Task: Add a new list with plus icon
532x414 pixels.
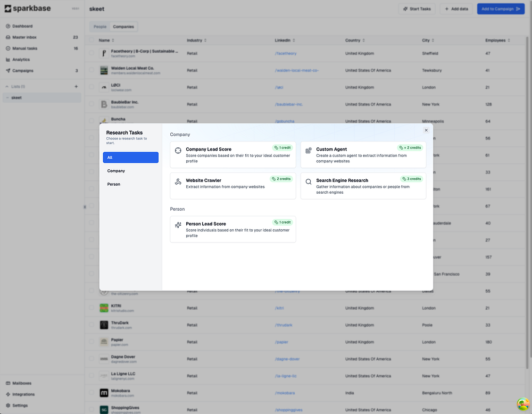Action: (76, 87)
